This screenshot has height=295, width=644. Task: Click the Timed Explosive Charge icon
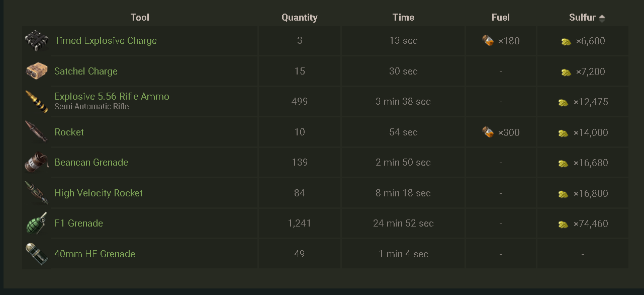click(x=36, y=41)
